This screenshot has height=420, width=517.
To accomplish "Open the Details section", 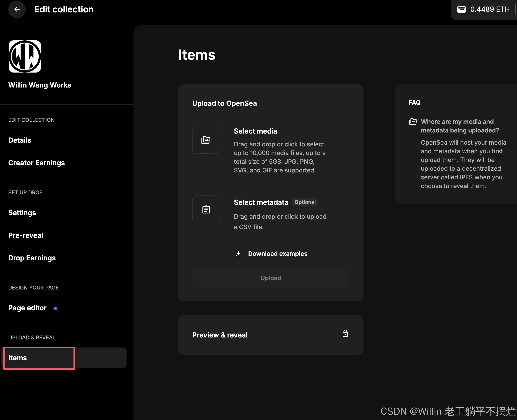I will coord(20,140).
